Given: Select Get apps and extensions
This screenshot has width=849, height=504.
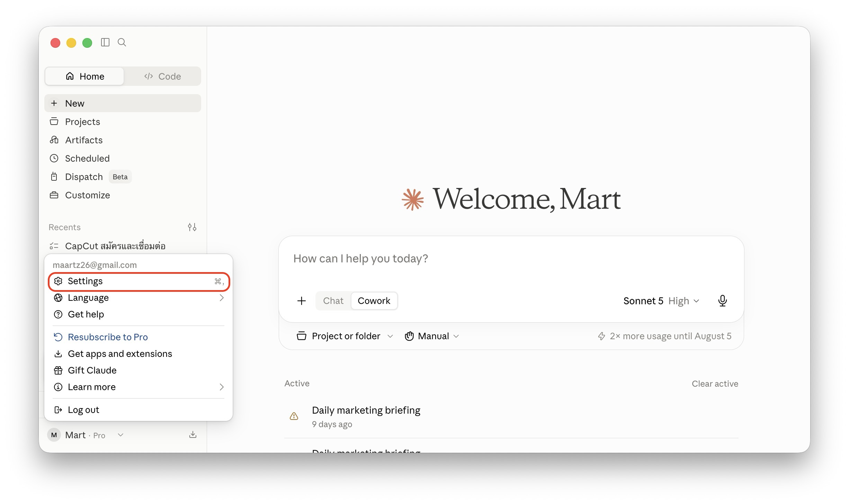Looking at the screenshot, I should click(x=138, y=354).
